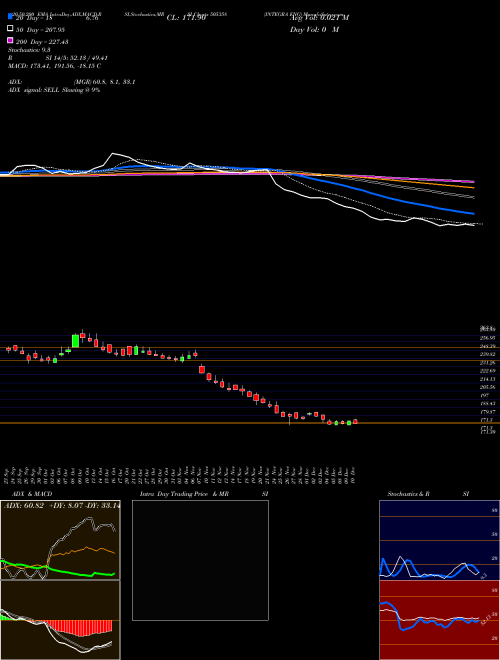Click the first large red gap-down candle in November
This screenshot has width=500, height=660.
coord(202,369)
